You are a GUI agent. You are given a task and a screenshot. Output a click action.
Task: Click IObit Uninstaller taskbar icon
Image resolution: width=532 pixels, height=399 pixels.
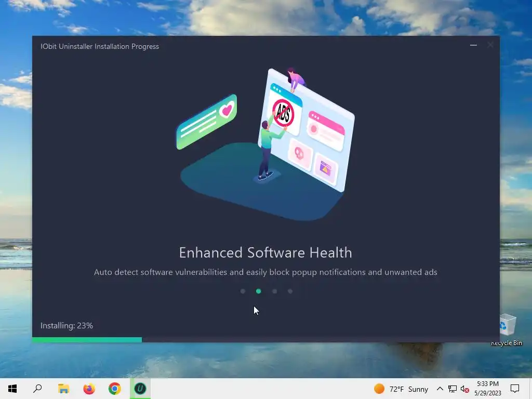140,389
